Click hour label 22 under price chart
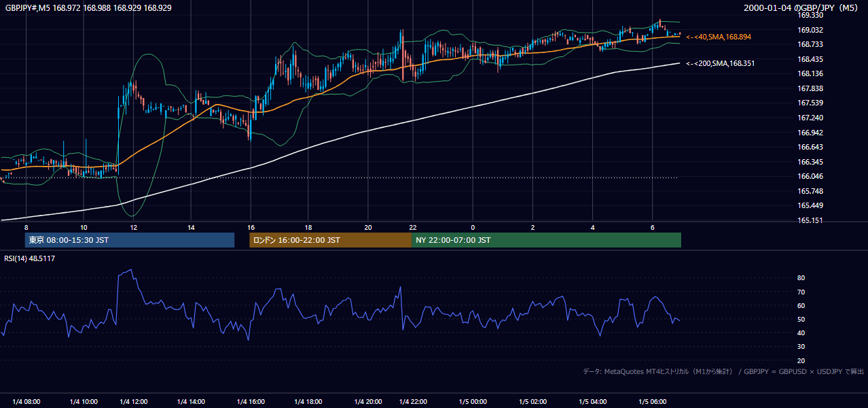The image size is (868, 408). click(412, 227)
